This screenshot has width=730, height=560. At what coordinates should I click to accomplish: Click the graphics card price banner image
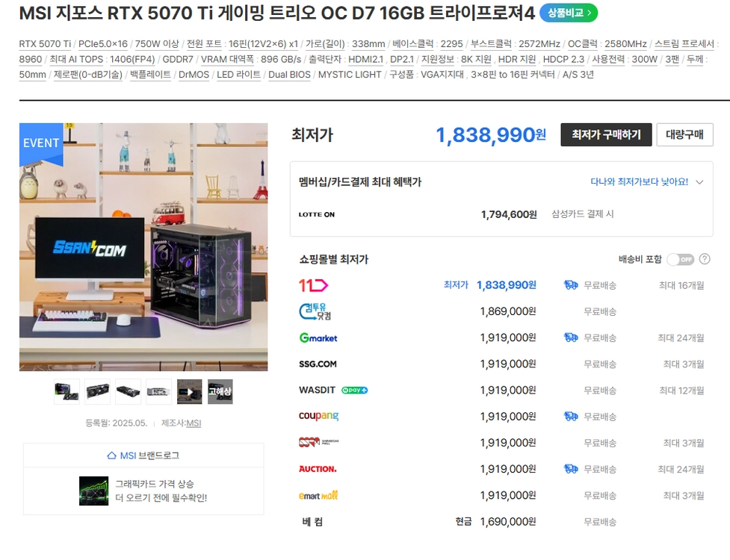(x=93, y=491)
